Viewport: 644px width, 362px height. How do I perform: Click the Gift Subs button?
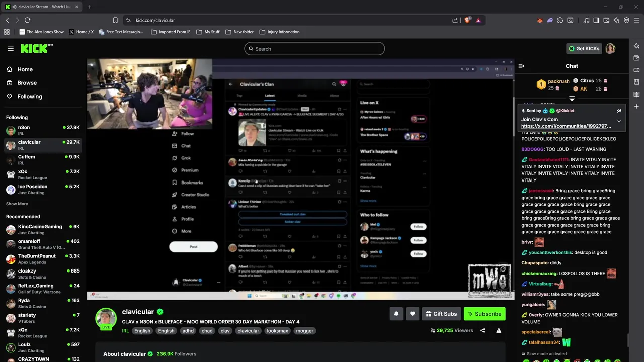coord(441,314)
